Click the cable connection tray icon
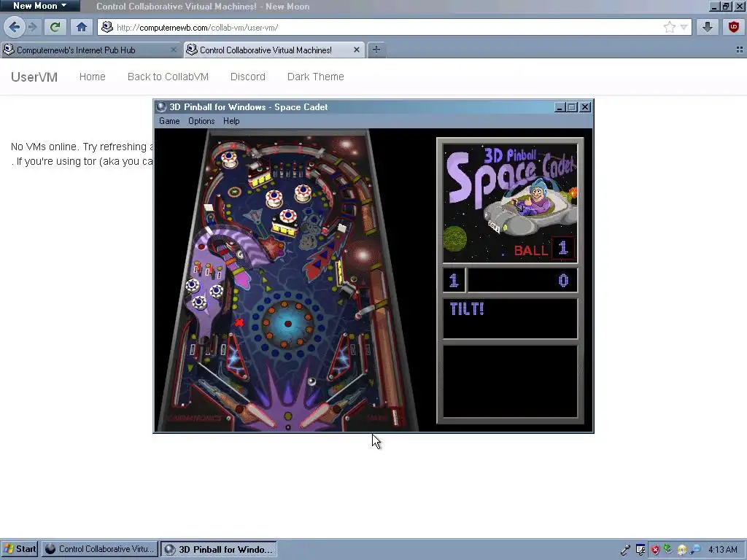The image size is (747, 560). point(625,550)
